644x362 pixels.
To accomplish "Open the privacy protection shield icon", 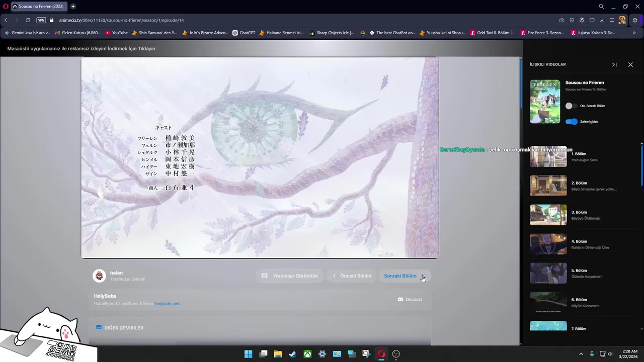I will (x=572, y=20).
